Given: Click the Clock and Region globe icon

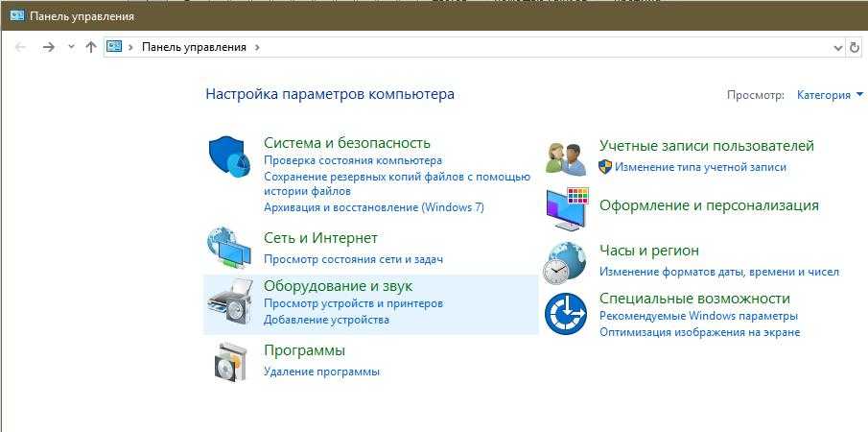Looking at the screenshot, I should click(x=566, y=260).
